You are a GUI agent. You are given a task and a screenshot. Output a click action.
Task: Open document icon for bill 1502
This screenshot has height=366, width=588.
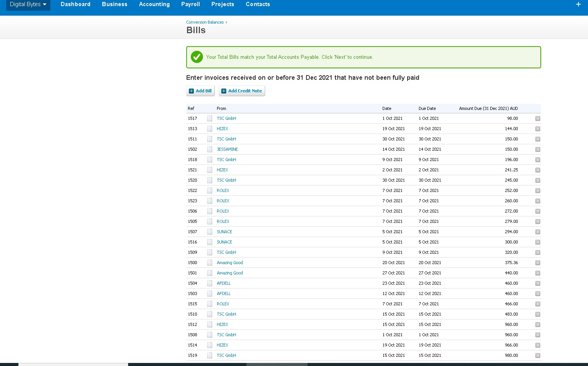pyautogui.click(x=209, y=149)
